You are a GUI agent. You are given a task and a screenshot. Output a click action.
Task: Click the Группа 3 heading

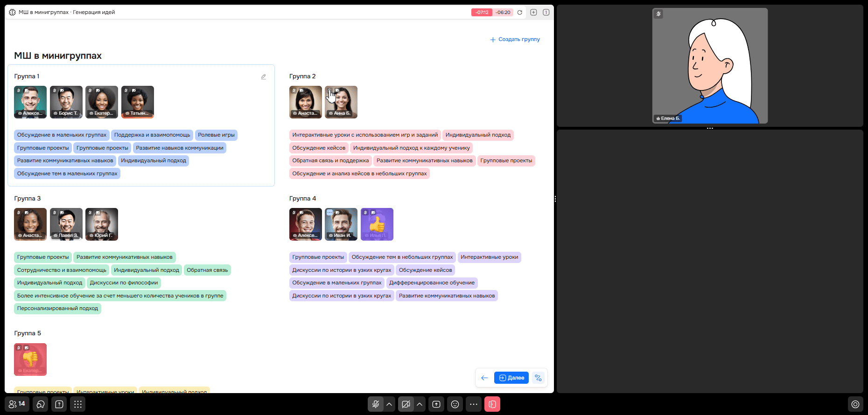(x=28, y=199)
